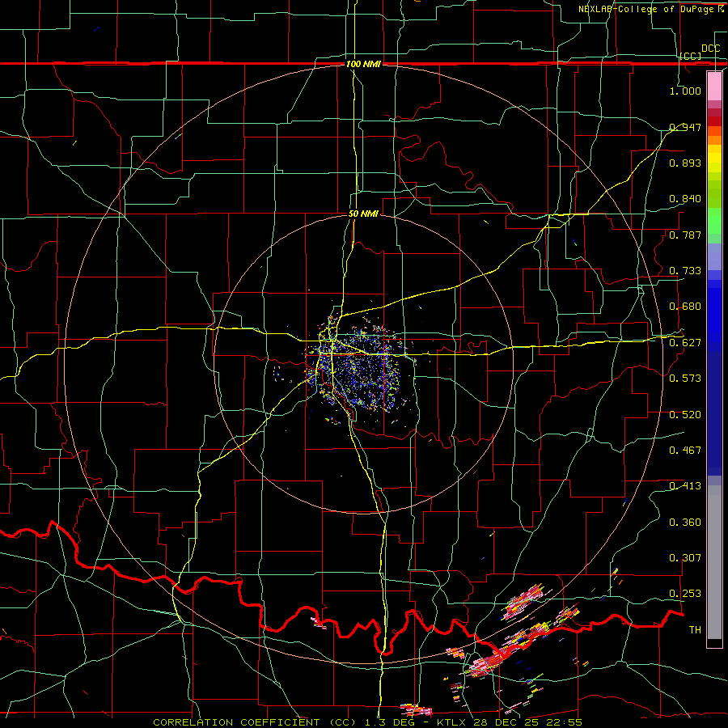
Task: Select the 0.787 scale value
Action: click(685, 235)
